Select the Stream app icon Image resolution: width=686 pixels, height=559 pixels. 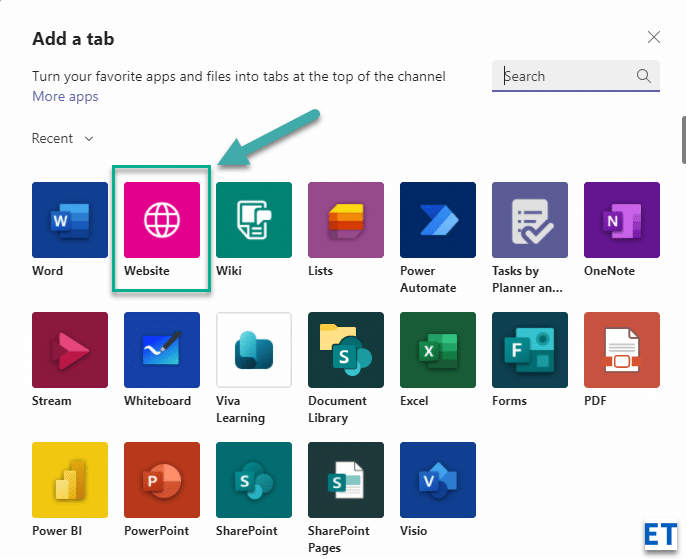[70, 350]
